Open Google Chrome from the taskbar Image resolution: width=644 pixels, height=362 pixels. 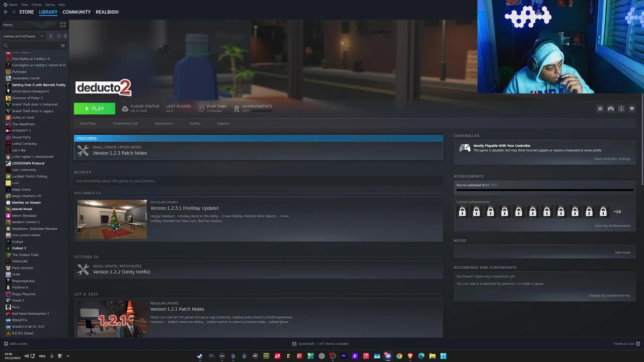[399, 356]
